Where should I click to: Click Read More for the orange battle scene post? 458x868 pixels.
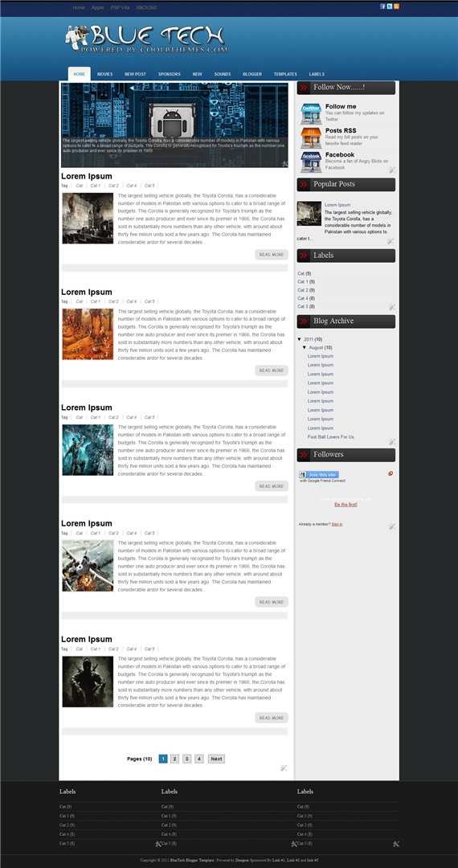tap(272, 371)
